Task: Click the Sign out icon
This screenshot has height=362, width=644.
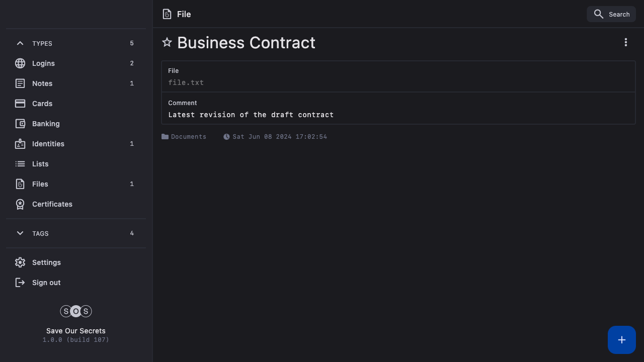Action: (x=20, y=283)
